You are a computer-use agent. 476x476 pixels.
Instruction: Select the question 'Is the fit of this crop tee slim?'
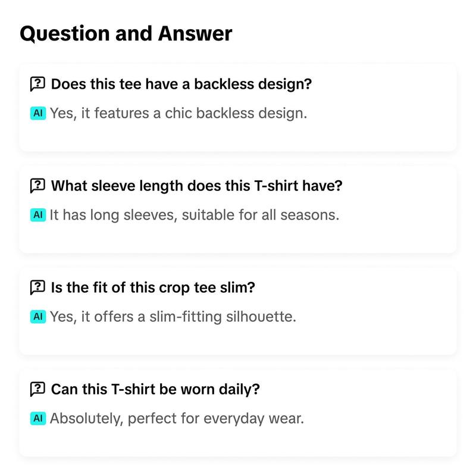pos(153,287)
